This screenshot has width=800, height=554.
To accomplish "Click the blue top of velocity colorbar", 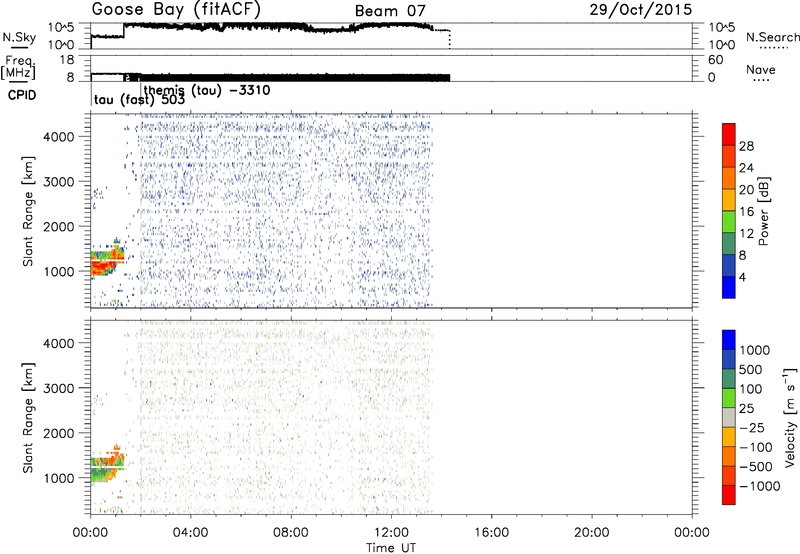I will (x=729, y=340).
